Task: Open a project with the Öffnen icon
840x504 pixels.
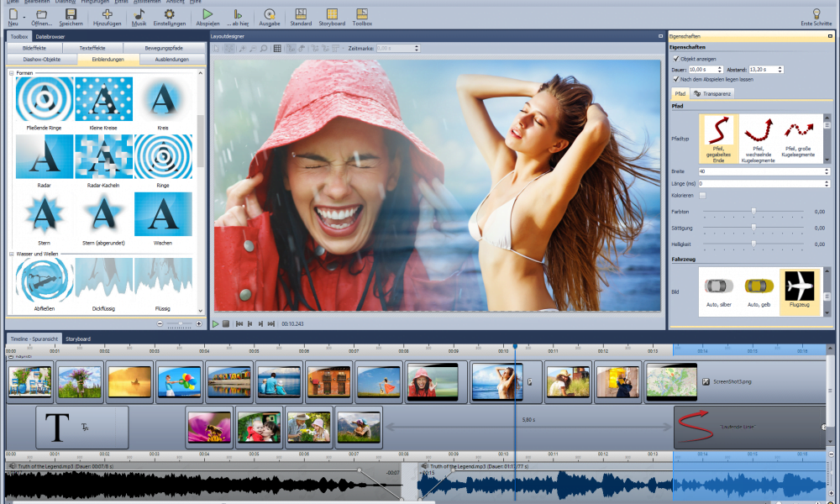Action: point(41,14)
